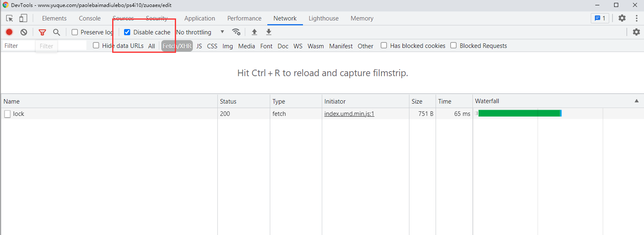Filter requests by Doc
Image resolution: width=644 pixels, height=235 pixels.
click(x=283, y=46)
